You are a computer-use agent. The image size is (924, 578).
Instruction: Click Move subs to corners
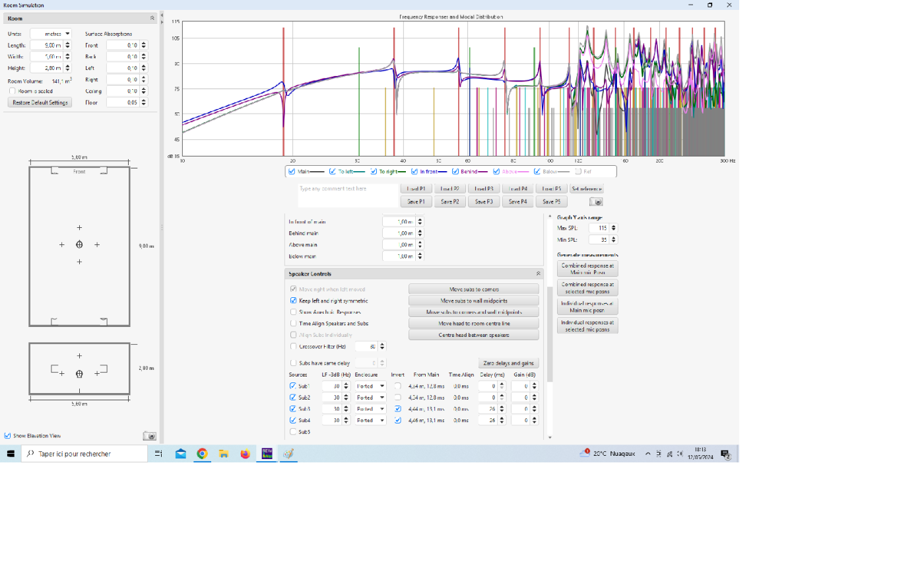pos(474,289)
